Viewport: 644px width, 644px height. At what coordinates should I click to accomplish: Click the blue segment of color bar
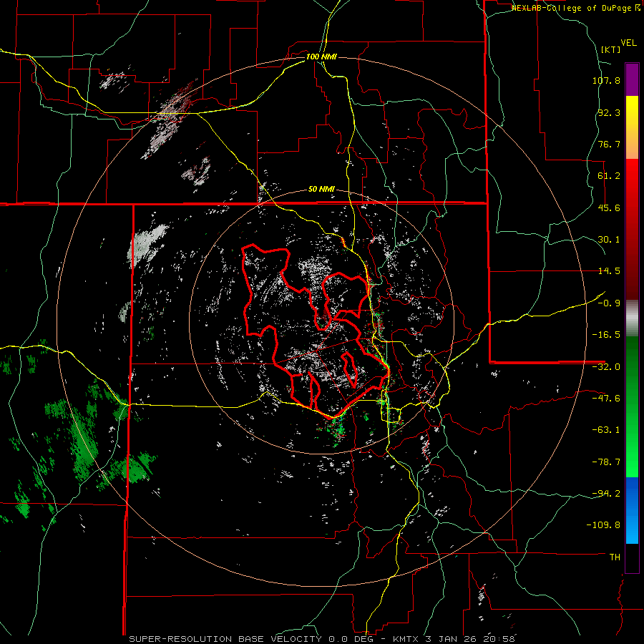[632, 510]
